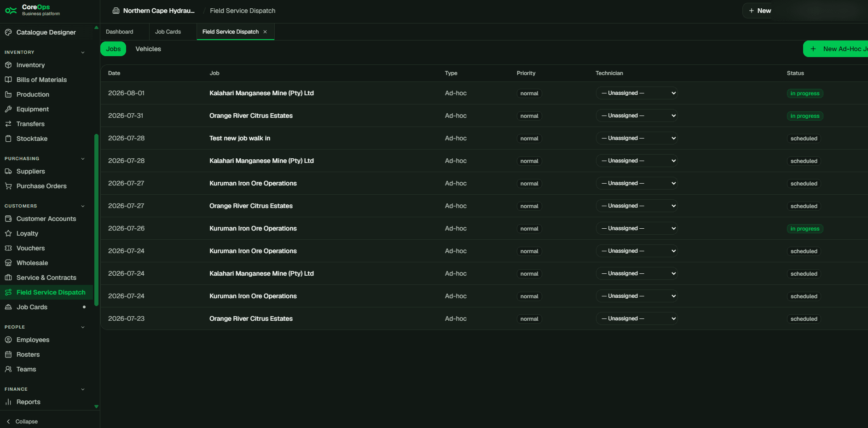
Task: Click scheduled status for 2026-07-23 job
Action: 804,319
